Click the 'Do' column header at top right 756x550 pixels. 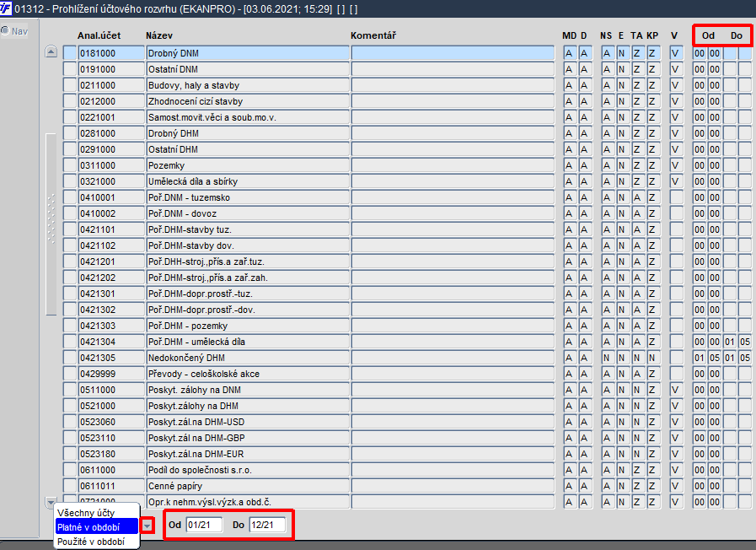point(737,35)
